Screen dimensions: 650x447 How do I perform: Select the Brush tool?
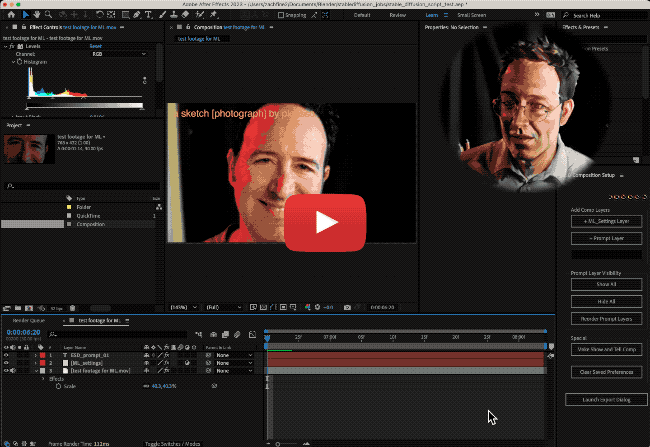[x=162, y=15]
